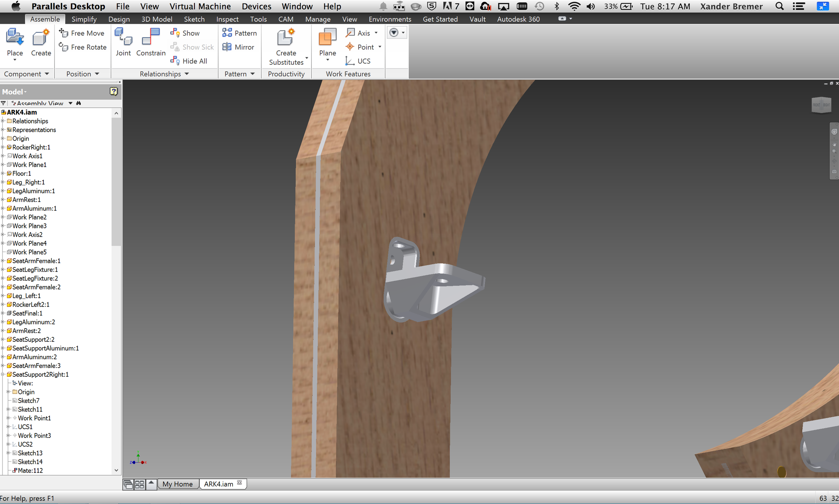Switch to the 3D Model ribbon tab

pos(157,19)
